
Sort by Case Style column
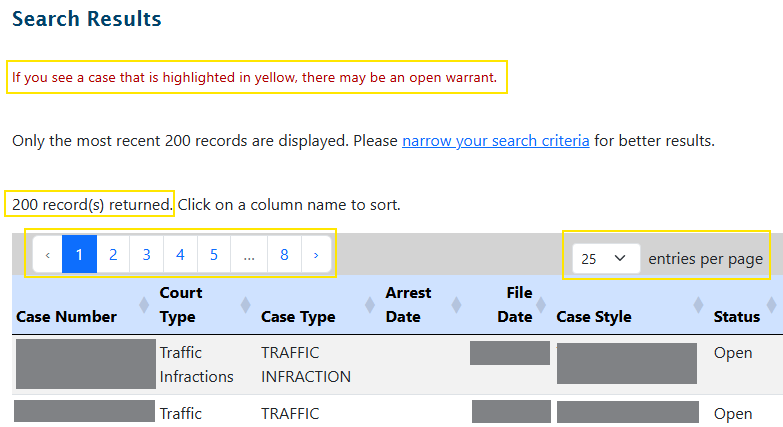tap(594, 317)
